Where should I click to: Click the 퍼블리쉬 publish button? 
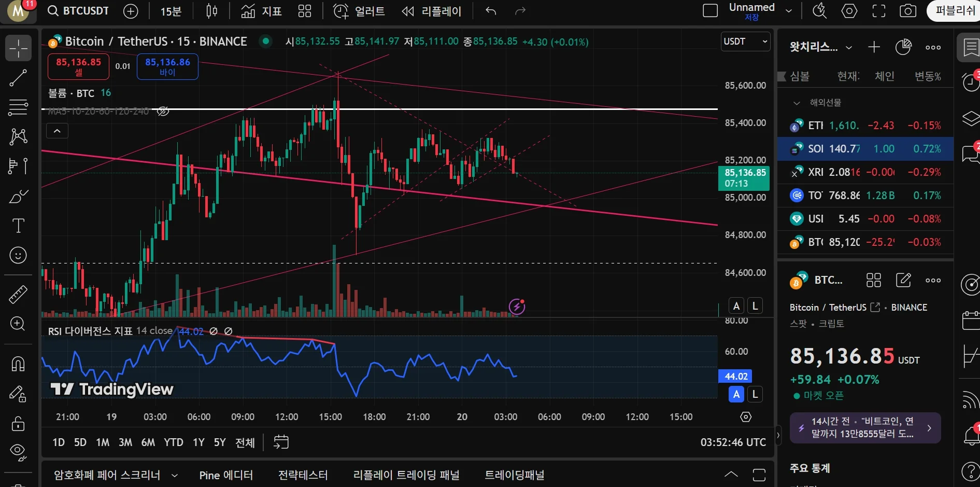pyautogui.click(x=954, y=11)
